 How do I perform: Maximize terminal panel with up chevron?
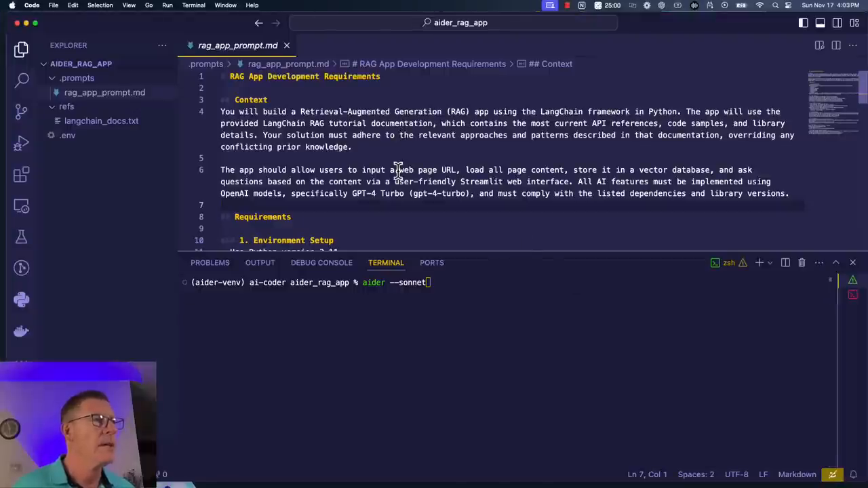[835, 262]
